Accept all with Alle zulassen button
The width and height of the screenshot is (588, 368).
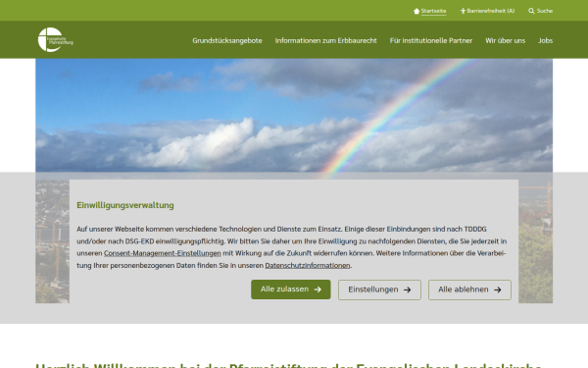coord(291,289)
